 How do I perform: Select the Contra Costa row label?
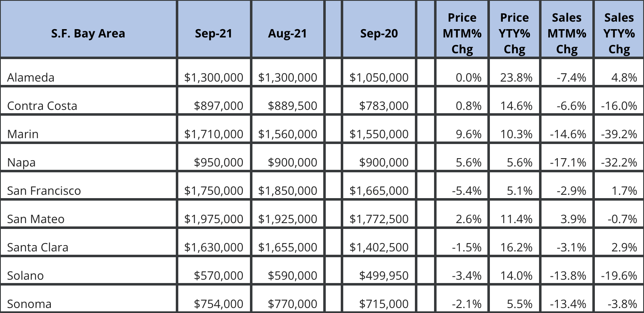[x=42, y=106]
